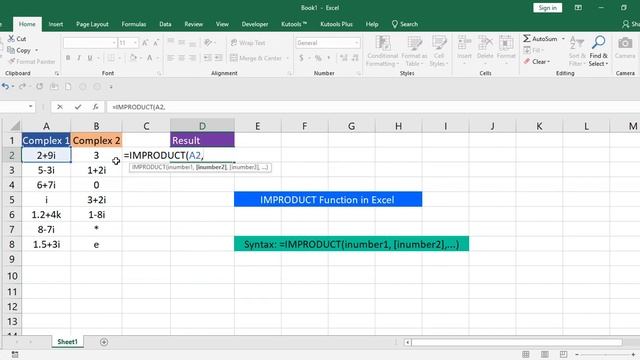This screenshot has width=640, height=360.
Task: Click inside the formula bar text
Action: coord(139,107)
